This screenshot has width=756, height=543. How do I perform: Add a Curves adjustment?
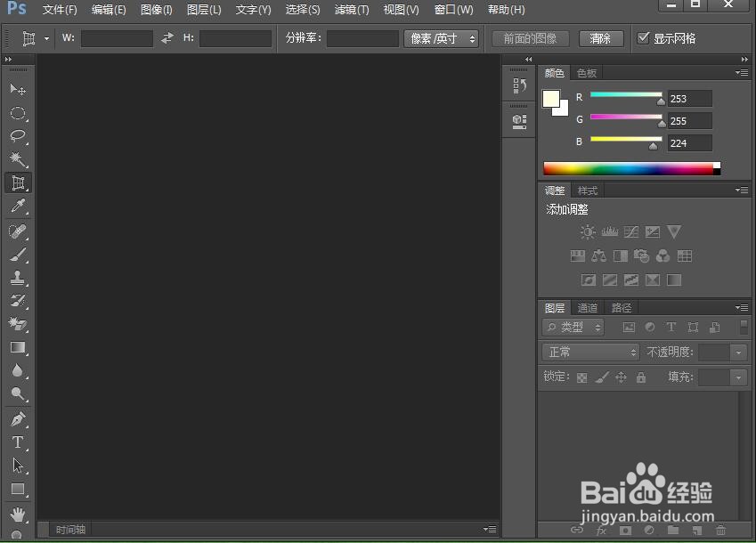(x=631, y=232)
